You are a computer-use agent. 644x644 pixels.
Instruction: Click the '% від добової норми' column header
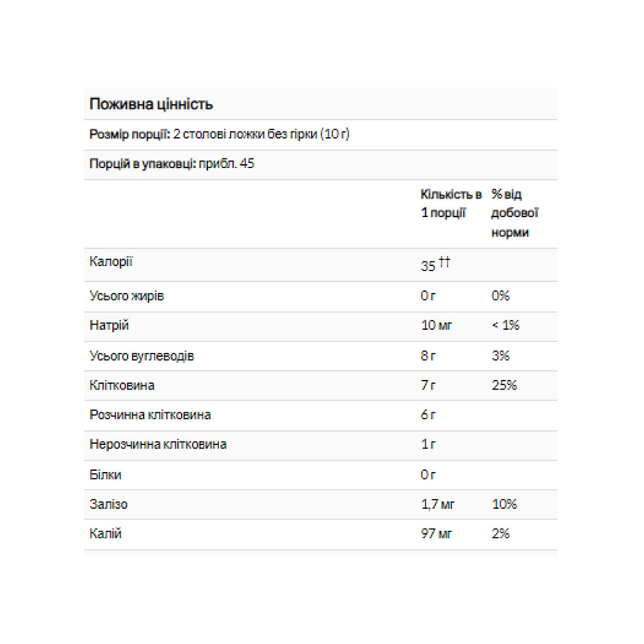click(x=514, y=213)
